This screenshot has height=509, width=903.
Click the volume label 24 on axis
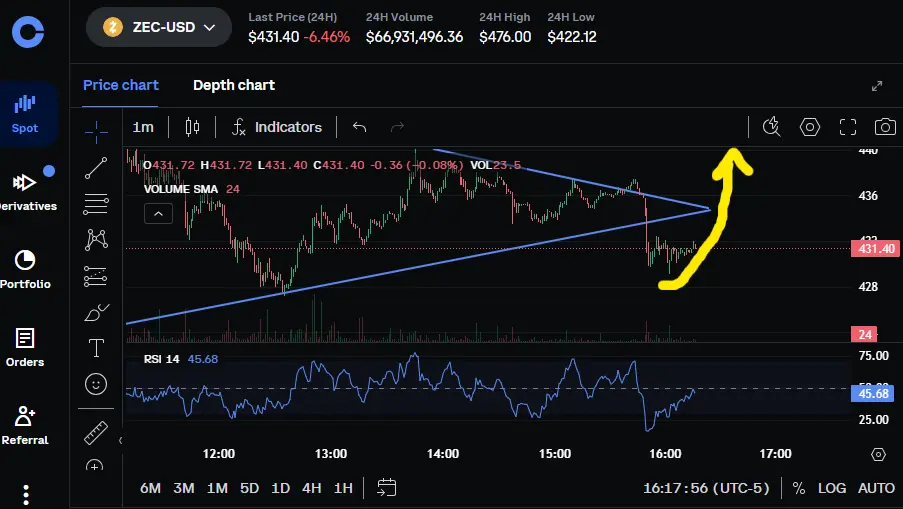click(x=864, y=335)
